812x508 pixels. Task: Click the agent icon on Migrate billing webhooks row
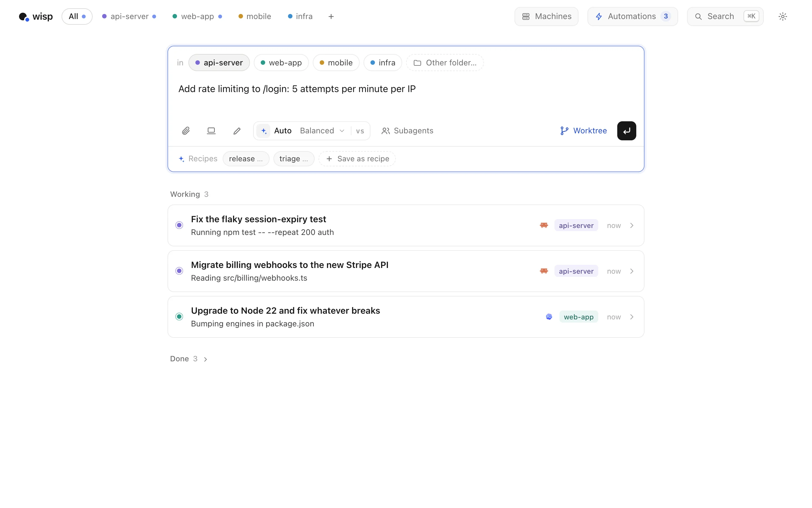click(x=544, y=271)
